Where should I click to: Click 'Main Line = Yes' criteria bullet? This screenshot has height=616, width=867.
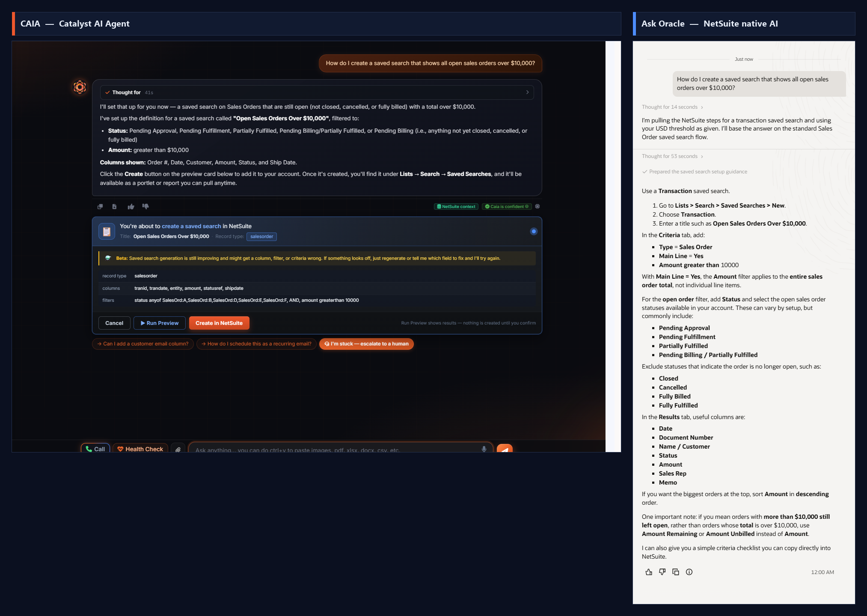pos(681,256)
